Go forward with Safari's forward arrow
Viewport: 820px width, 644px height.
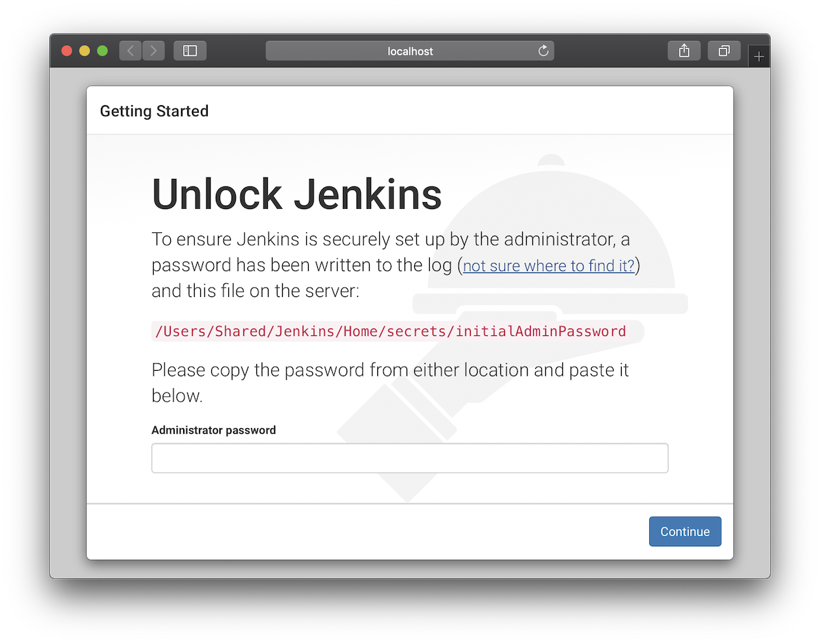click(154, 51)
